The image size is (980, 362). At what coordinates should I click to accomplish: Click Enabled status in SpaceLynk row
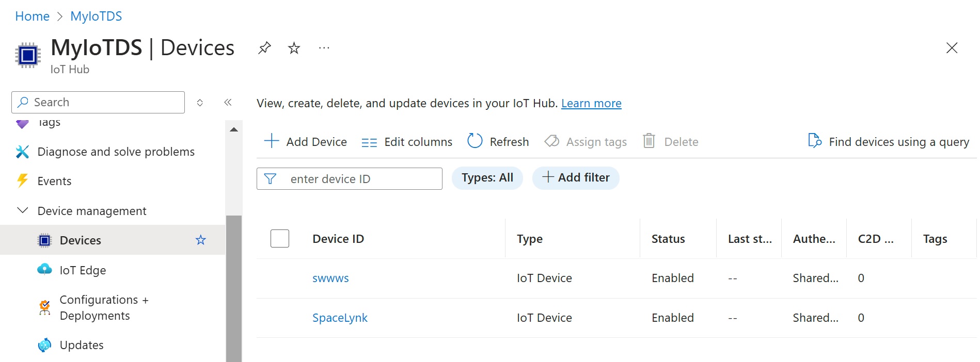[673, 318]
